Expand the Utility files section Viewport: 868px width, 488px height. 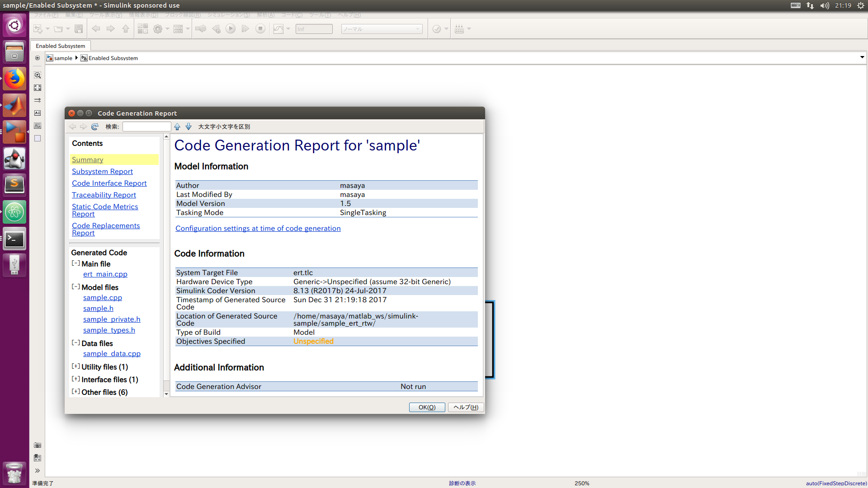[75, 366]
